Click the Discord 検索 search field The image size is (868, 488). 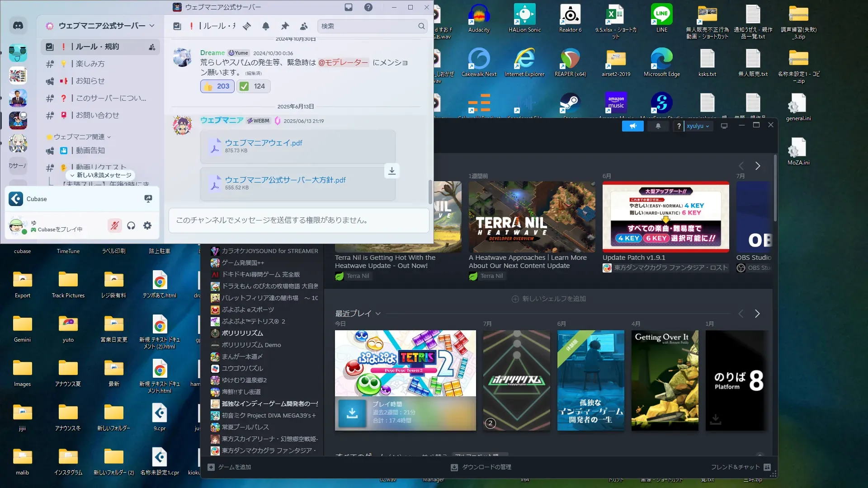pos(368,26)
